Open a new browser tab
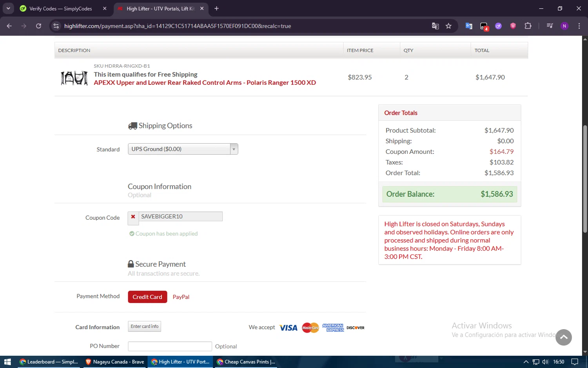The image size is (588, 368). (x=216, y=8)
